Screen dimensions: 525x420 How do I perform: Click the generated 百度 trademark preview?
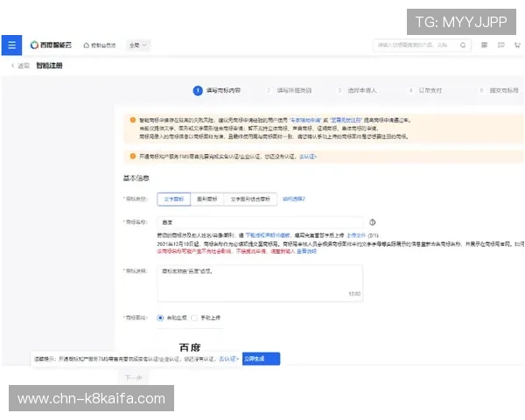pyautogui.click(x=190, y=347)
